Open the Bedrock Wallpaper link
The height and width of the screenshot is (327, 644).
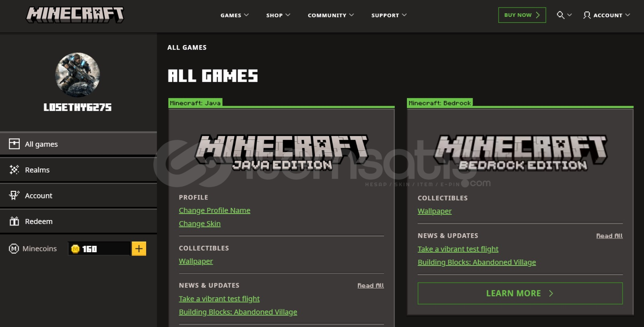click(x=435, y=211)
